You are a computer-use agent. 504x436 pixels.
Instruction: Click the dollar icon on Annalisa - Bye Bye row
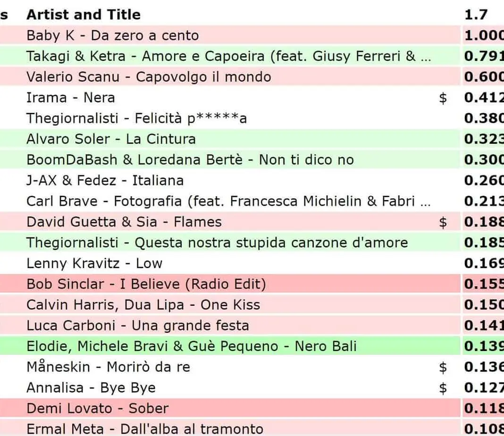[443, 388]
